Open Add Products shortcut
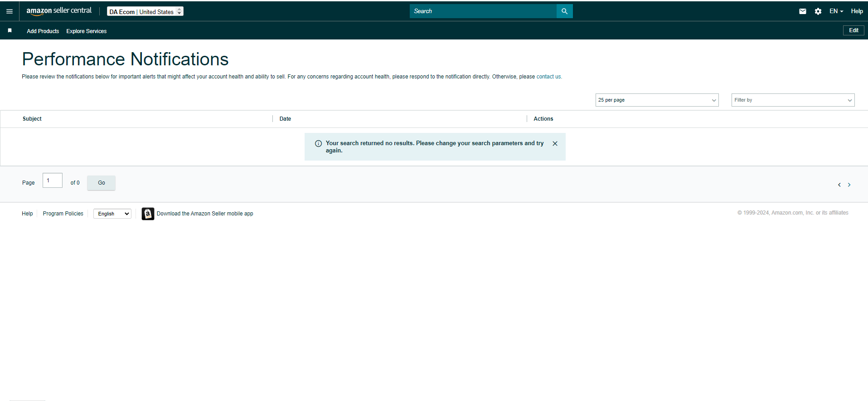868x401 pixels. [x=43, y=31]
